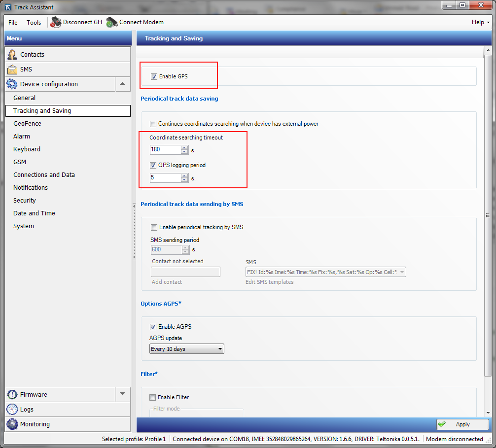Click the sidebar collapse splitter arrow
496x448 pixels.
(x=134, y=232)
